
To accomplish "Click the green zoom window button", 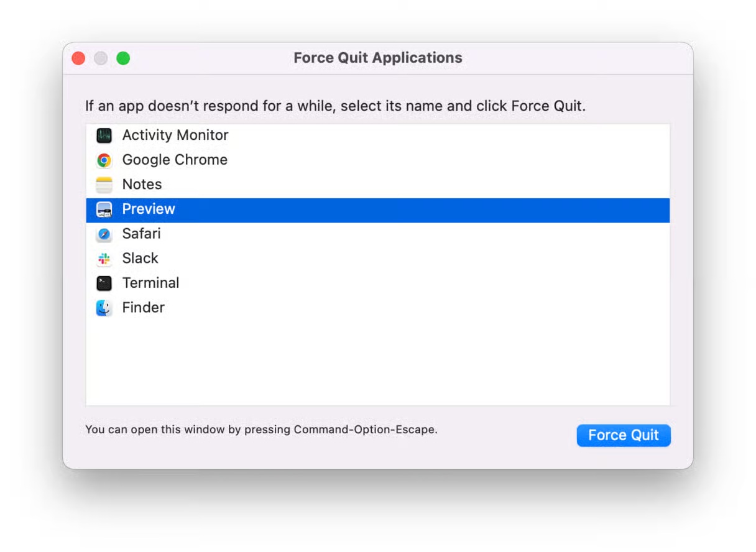I will [123, 58].
